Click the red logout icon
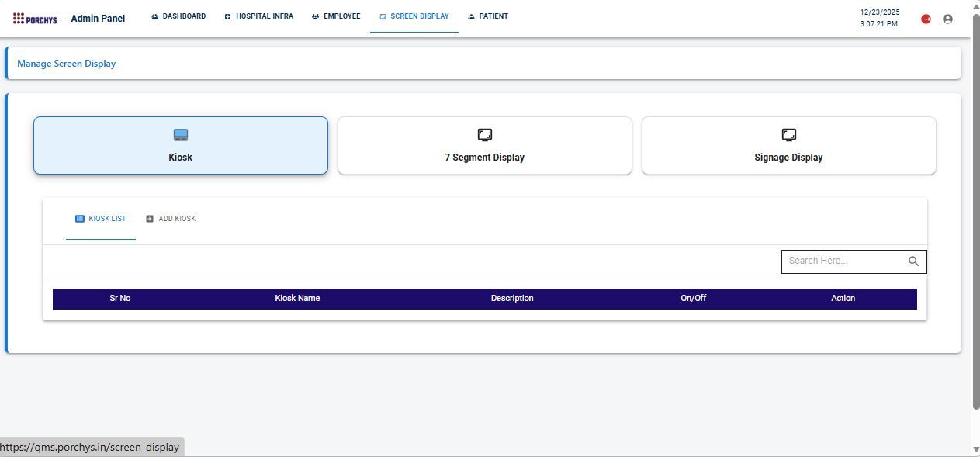Image resolution: width=980 pixels, height=457 pixels. point(926,19)
